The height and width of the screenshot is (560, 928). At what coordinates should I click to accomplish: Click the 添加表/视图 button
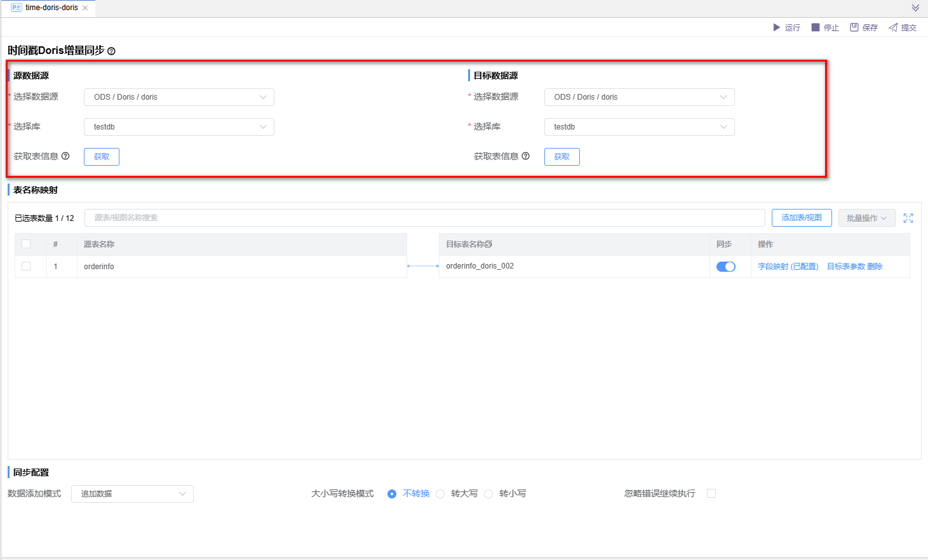[x=802, y=218]
